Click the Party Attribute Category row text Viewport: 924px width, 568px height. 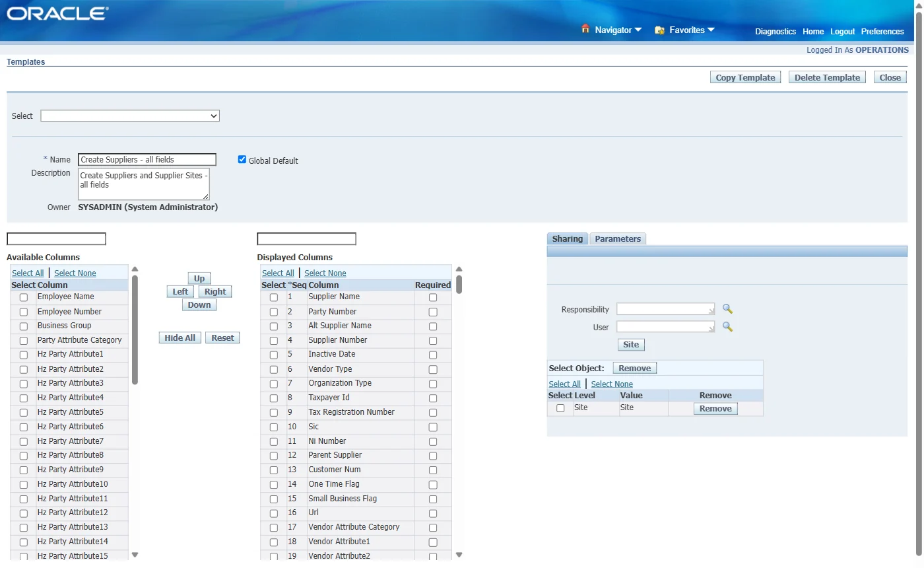(x=79, y=340)
